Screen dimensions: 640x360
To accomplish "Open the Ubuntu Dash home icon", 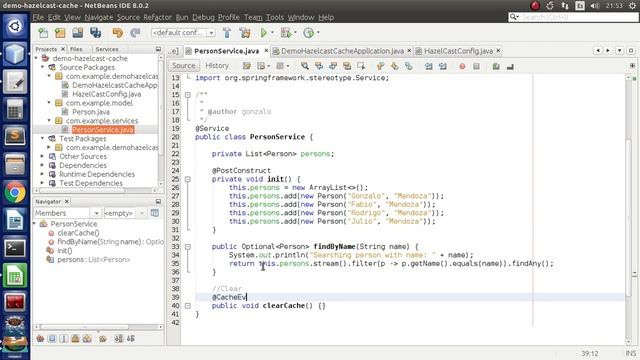I will coord(15,26).
